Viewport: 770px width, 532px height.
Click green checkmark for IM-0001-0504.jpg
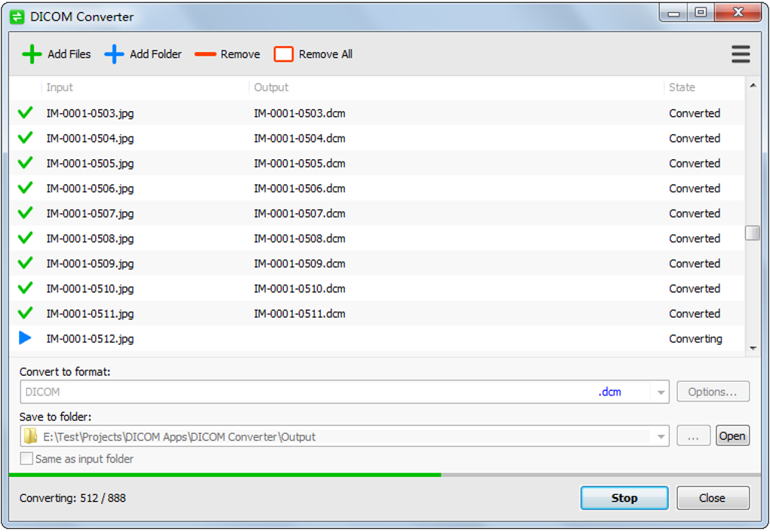(x=25, y=137)
